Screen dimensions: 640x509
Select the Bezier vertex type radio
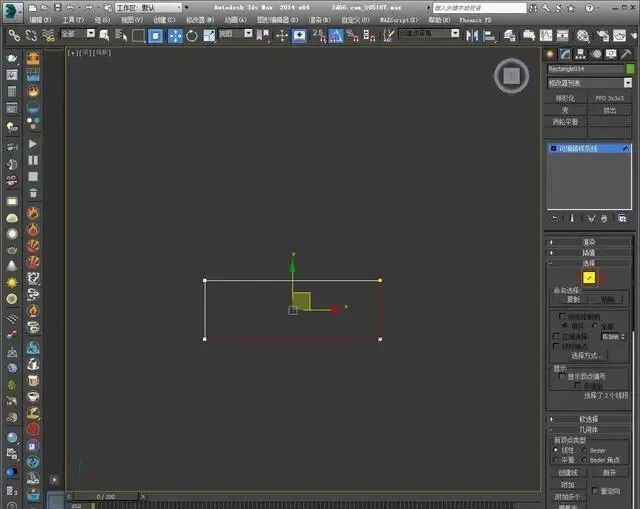coord(584,450)
